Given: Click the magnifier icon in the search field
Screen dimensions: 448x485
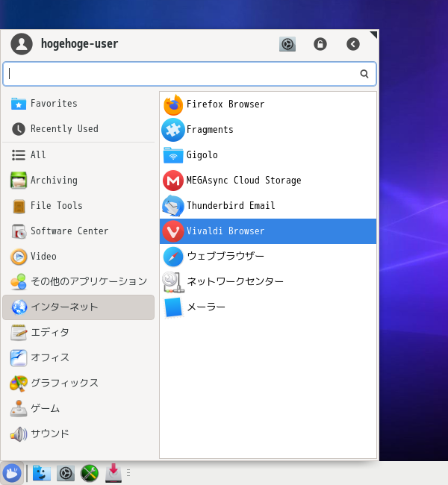Looking at the screenshot, I should point(364,74).
